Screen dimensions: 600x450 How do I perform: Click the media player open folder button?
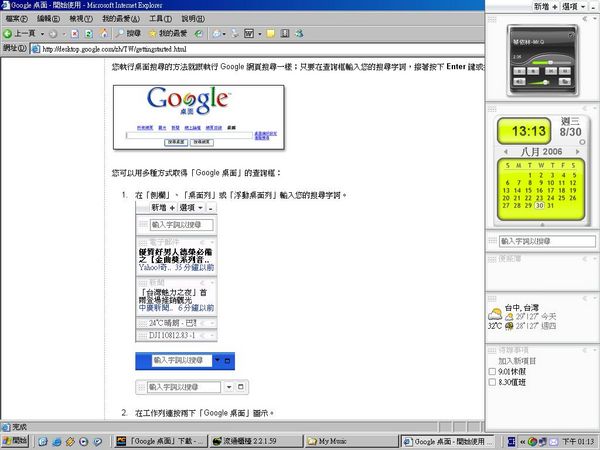click(x=564, y=81)
